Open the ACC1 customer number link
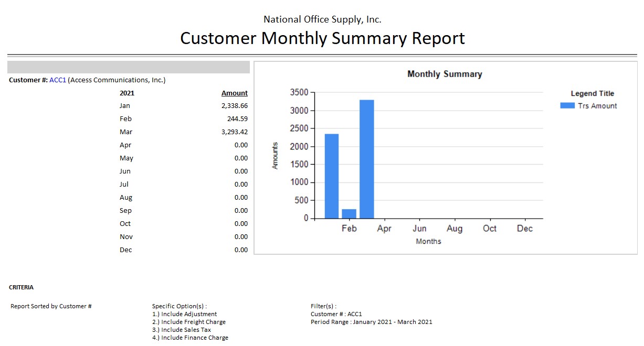The height and width of the screenshot is (346, 644). point(58,80)
